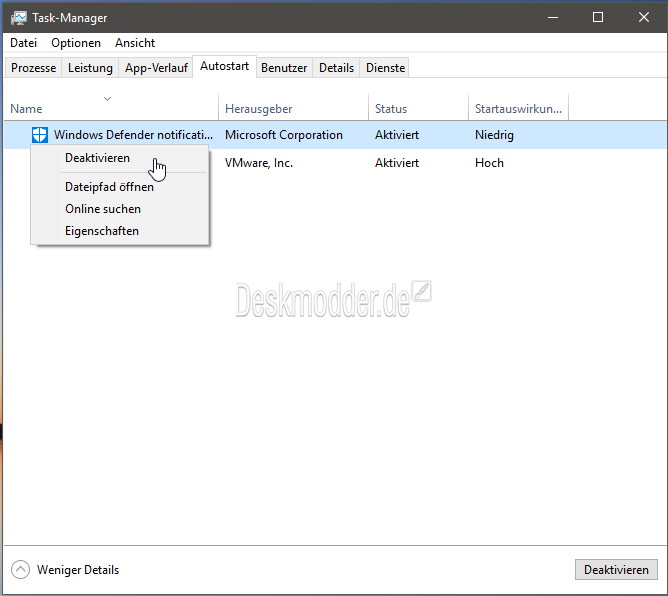The image size is (668, 596).
Task: Switch to the App-Verlauf tab
Action: 156,68
